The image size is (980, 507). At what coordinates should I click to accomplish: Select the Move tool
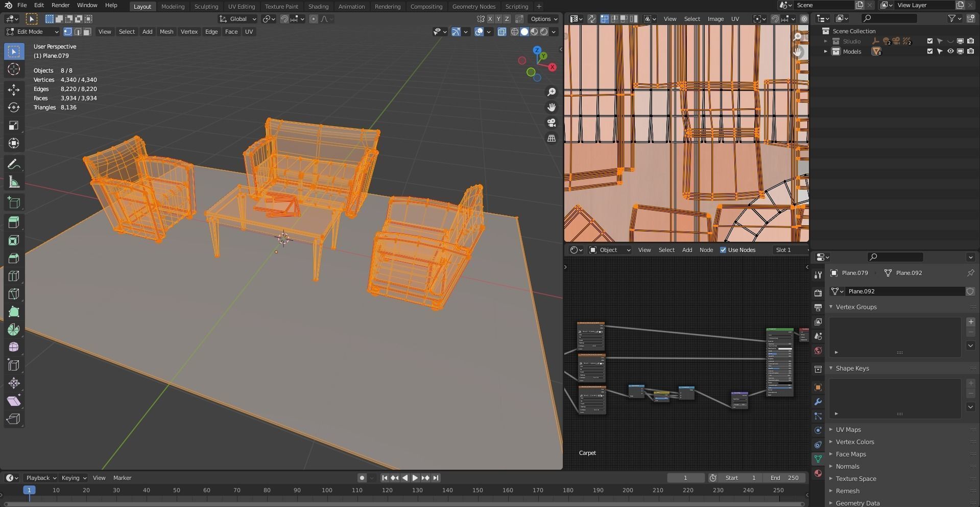pos(14,90)
